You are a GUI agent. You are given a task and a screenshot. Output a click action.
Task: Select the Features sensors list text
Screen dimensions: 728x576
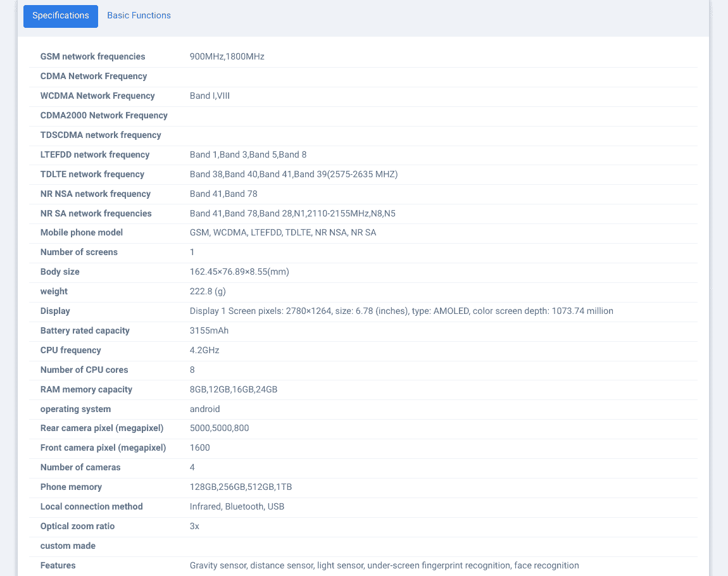[x=384, y=566]
